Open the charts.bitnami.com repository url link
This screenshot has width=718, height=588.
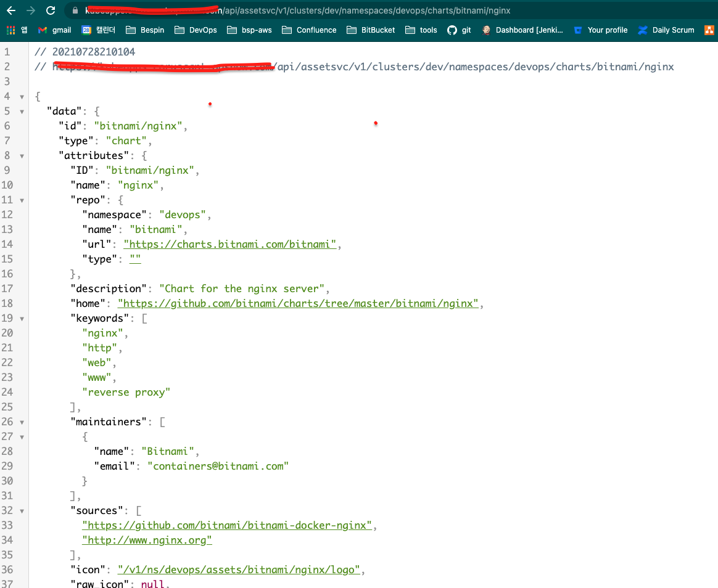(229, 244)
